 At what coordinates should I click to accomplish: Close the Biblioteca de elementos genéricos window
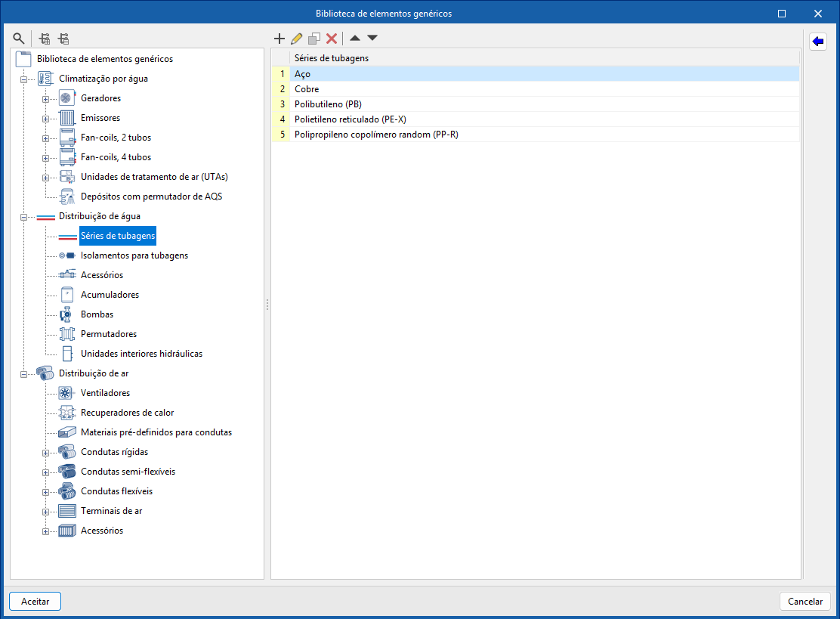(x=817, y=14)
